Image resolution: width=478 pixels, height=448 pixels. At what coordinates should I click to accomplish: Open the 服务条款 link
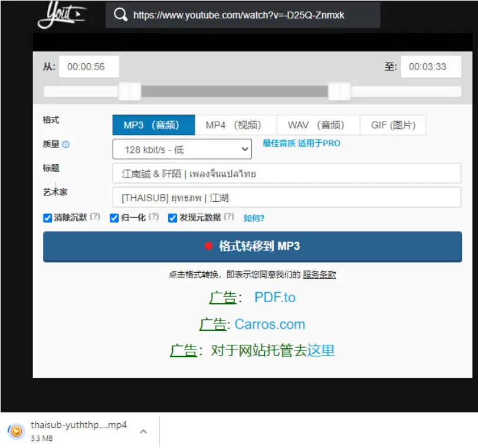click(x=319, y=274)
